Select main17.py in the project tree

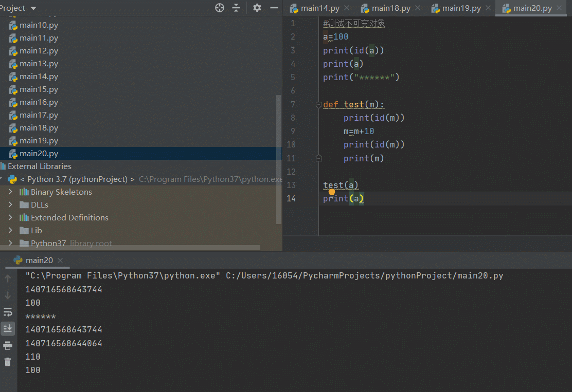[x=39, y=115]
